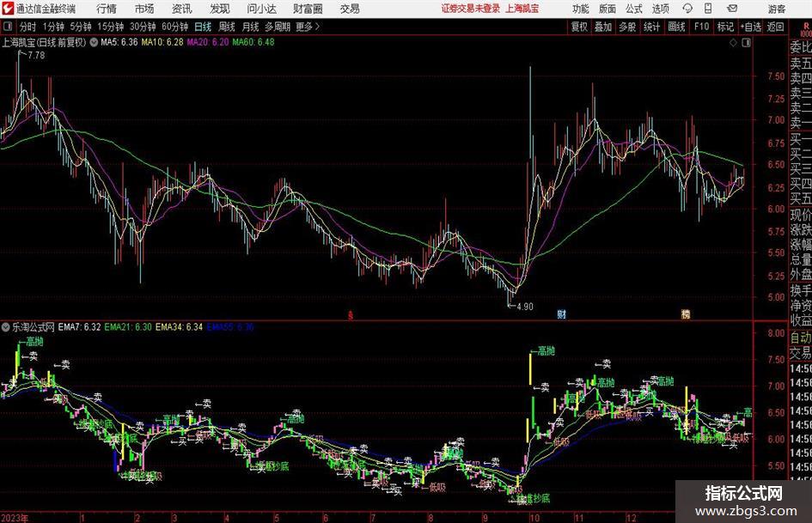Select the 多周期 multi-period tab
The image size is (812, 523).
point(278,27)
